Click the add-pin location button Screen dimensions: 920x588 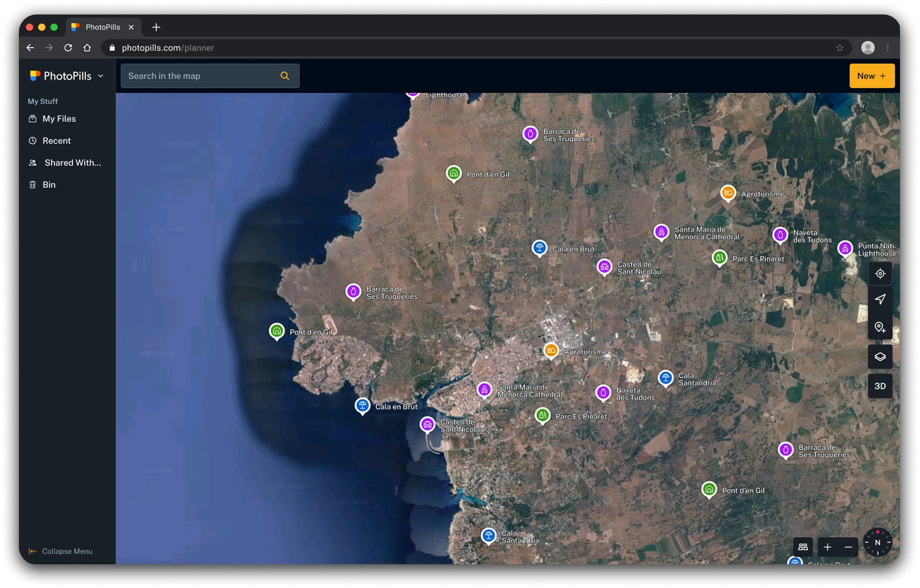click(880, 327)
